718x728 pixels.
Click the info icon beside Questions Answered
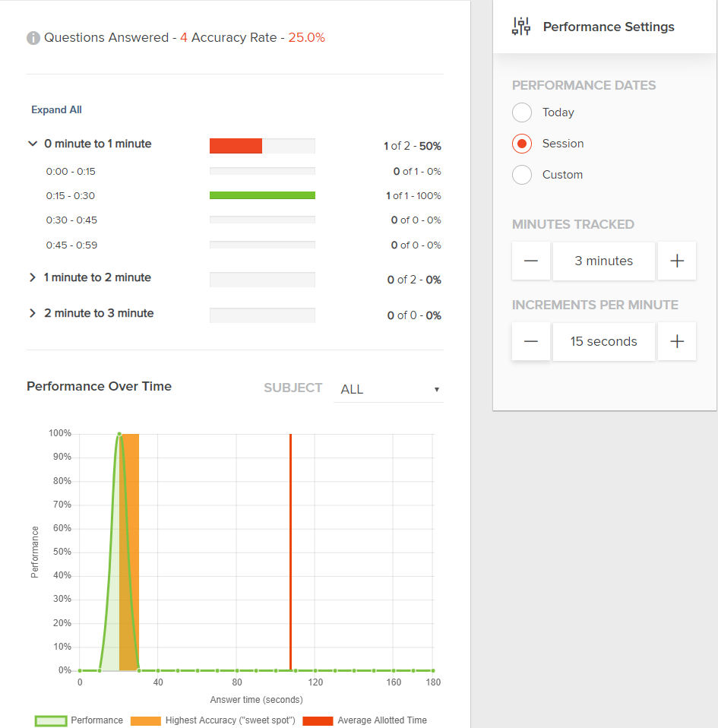(x=33, y=38)
